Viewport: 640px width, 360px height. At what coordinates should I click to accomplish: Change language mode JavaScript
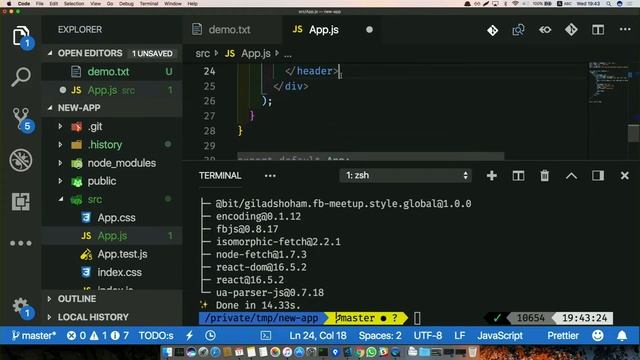pyautogui.click(x=500, y=336)
